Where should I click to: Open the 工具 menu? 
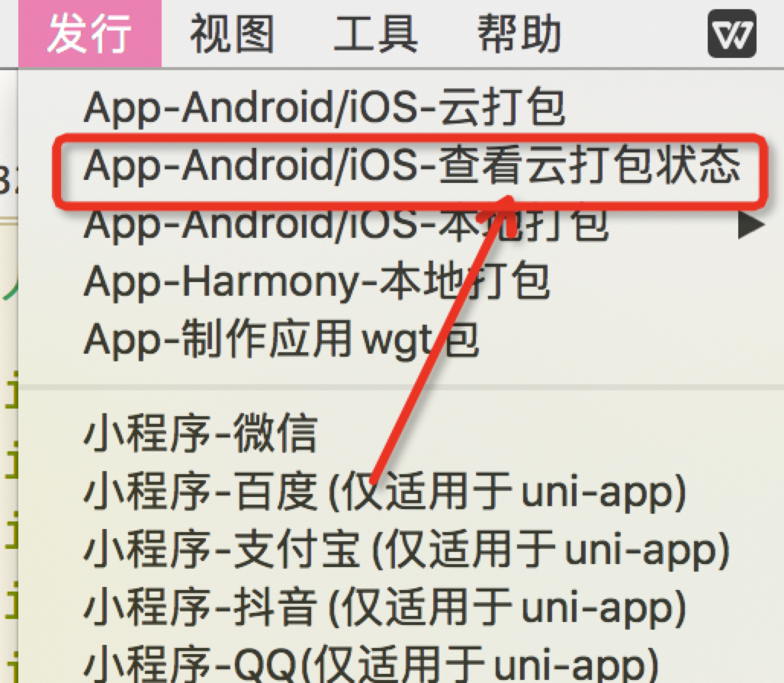click(x=375, y=34)
